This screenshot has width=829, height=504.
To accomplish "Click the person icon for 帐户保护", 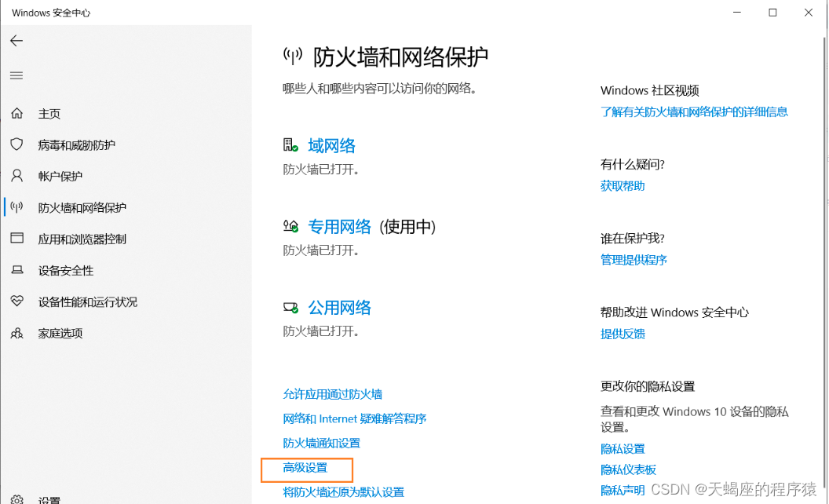I will (x=17, y=176).
